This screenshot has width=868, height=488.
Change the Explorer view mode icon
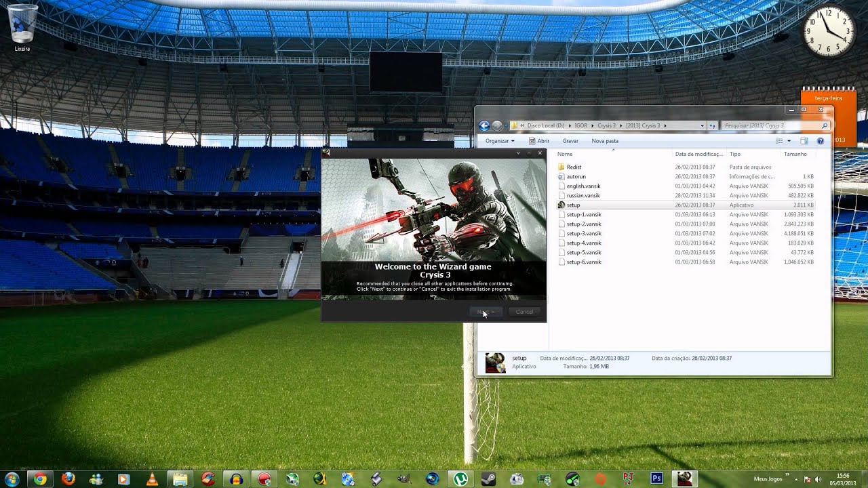(779, 141)
